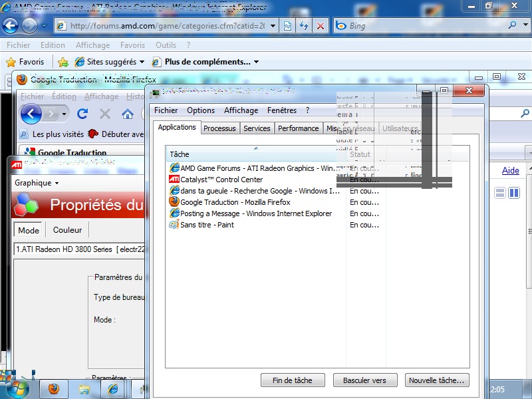Go back in the Internet Explorer window

10,26
